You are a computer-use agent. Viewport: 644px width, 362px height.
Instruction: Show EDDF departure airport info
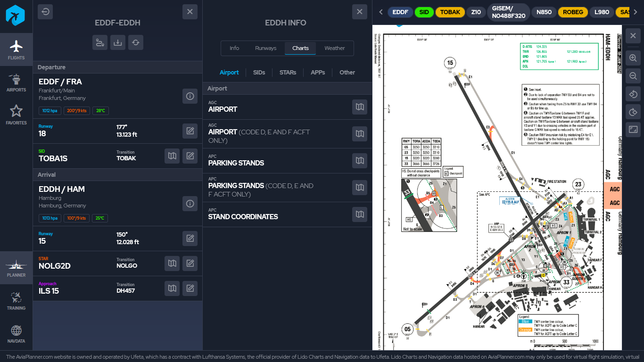190,96
